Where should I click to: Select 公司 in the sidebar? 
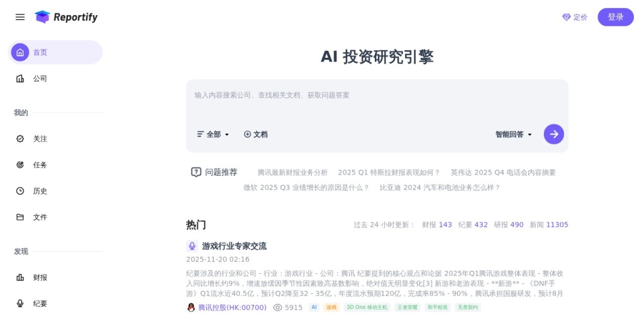tap(40, 78)
